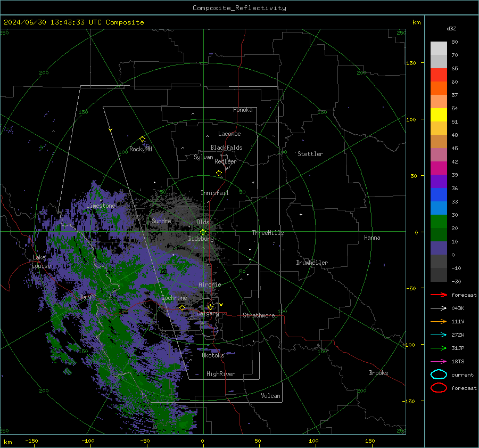479x448 pixels.
Task: Click the 80 dBZ scale value
Action: coord(455,42)
